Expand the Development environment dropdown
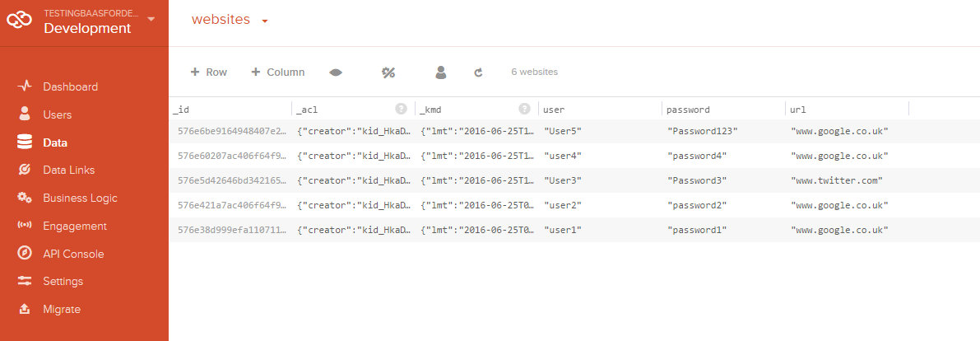Image resolution: width=980 pixels, height=341 pixels. click(151, 19)
